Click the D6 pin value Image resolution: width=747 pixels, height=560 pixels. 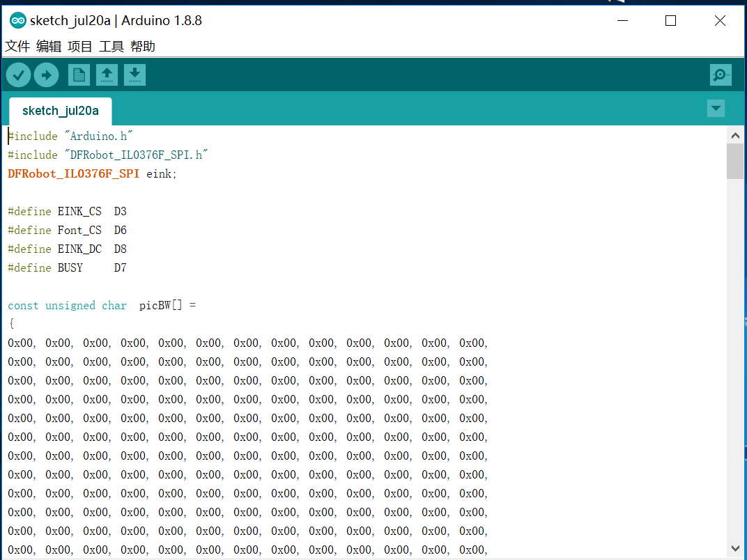(120, 230)
